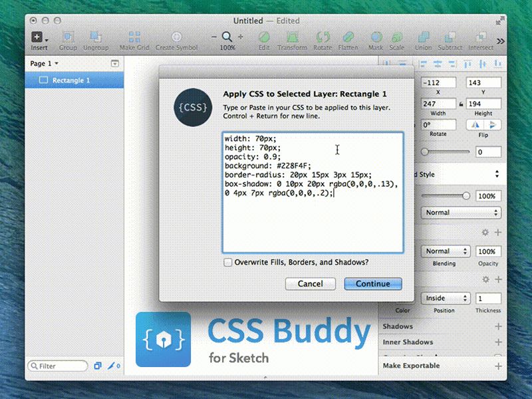The width and height of the screenshot is (532, 399).
Task: Add a shadow with the plus
Action: tap(498, 327)
